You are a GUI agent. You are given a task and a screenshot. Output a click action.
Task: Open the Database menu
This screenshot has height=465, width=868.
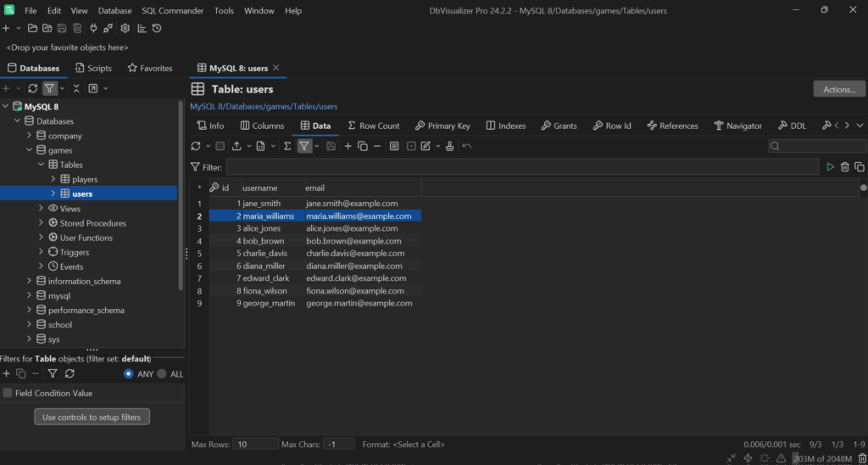point(115,10)
